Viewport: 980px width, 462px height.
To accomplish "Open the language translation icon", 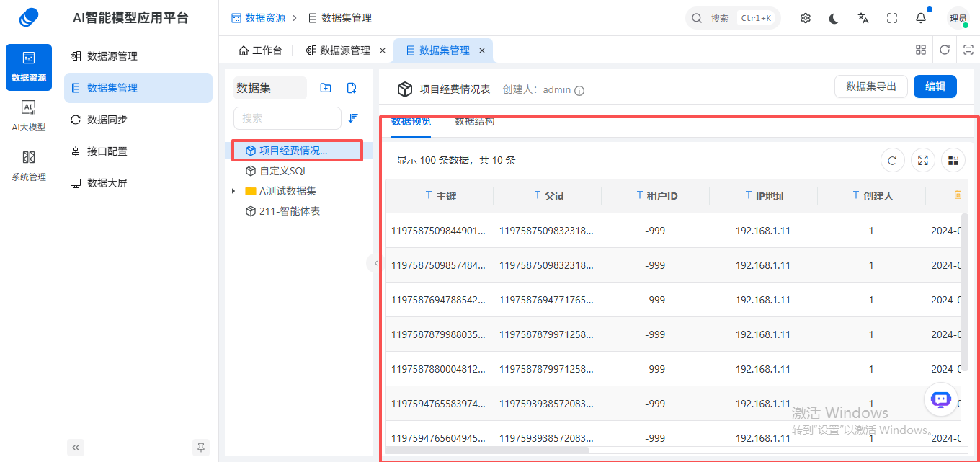I will point(863,18).
